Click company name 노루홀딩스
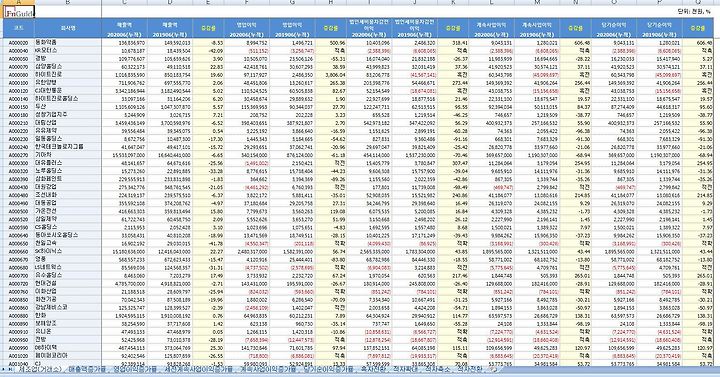 point(48,171)
